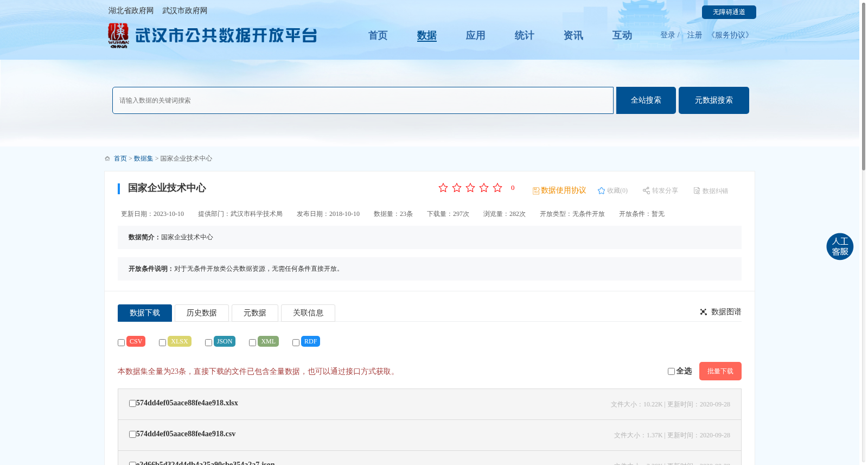Open the 数据使用协议 link
Screen dimensions: 868x465
(564, 190)
